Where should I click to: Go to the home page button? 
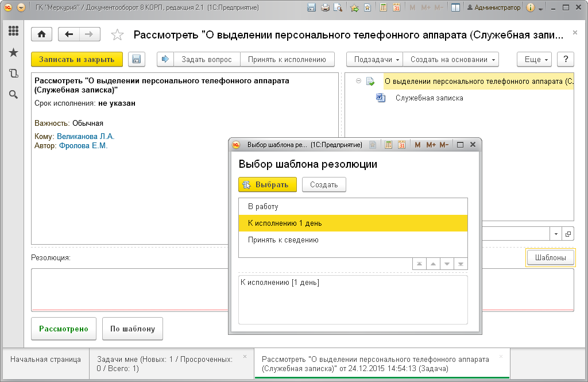41,34
